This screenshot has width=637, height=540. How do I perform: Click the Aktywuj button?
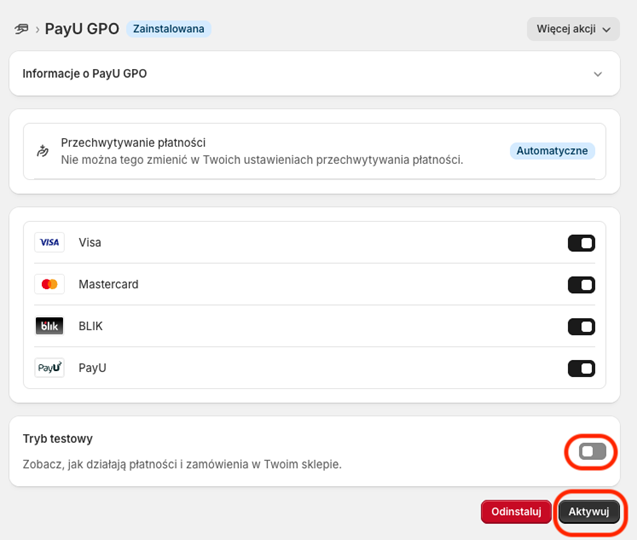(x=589, y=511)
